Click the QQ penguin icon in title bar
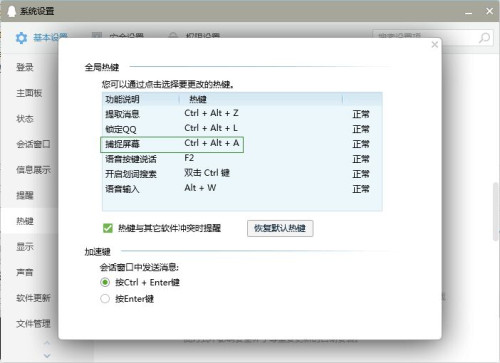 click(x=11, y=11)
